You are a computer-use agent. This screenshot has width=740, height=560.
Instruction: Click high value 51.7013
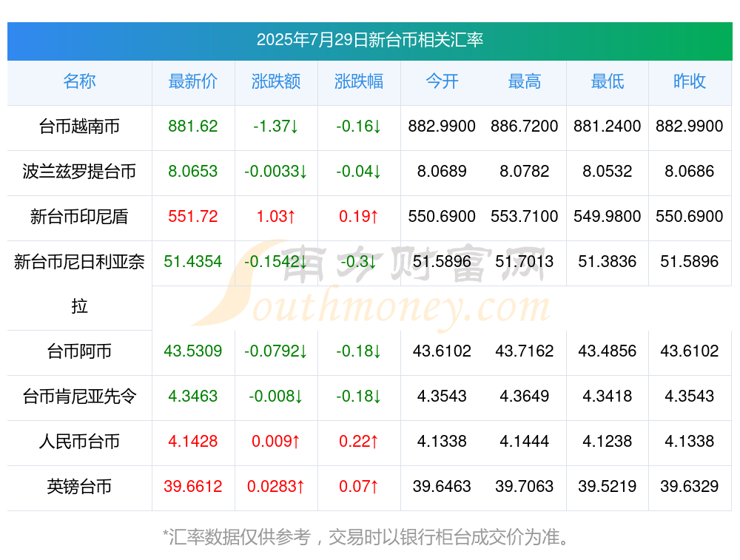525,261
